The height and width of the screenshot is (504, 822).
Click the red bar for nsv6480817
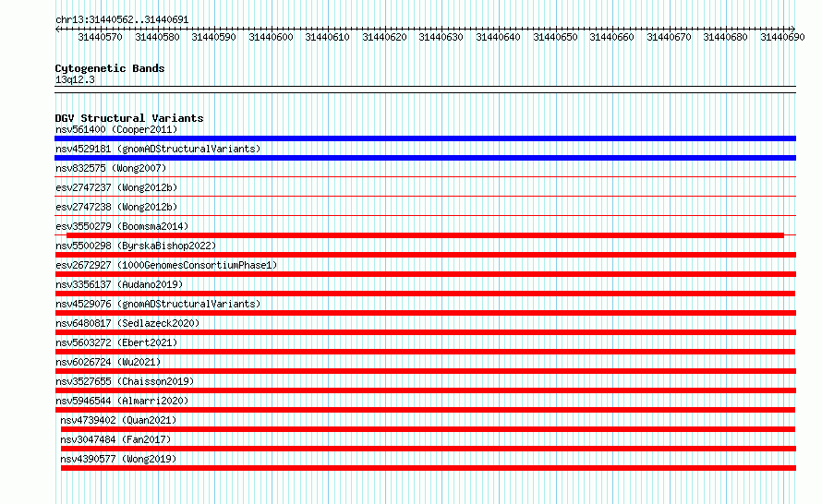click(425, 332)
